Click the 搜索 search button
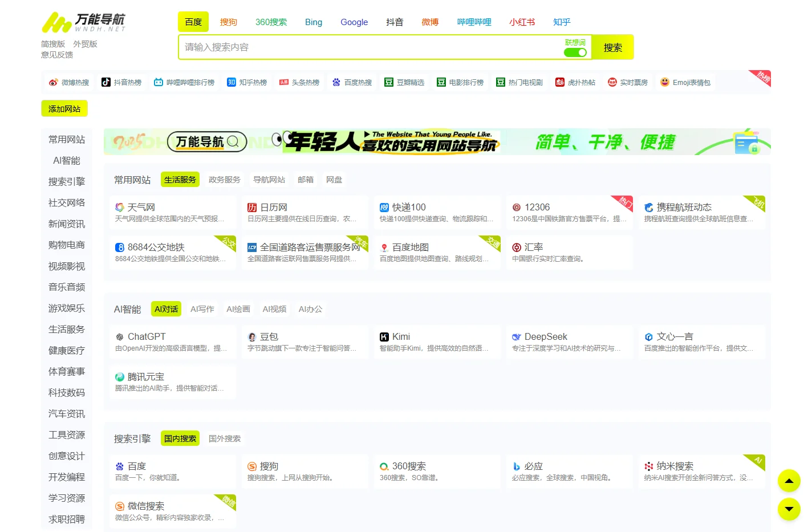Screen dimensions: 812x532 click(x=613, y=47)
